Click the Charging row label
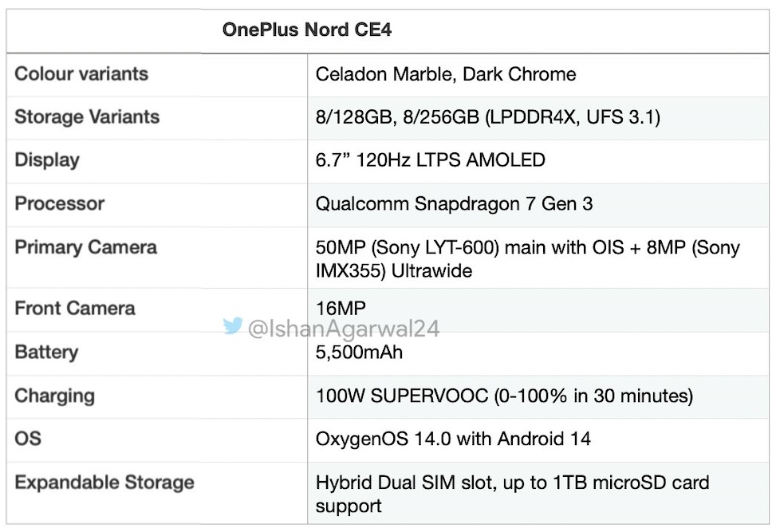Viewport: 772px width, 532px height. pyautogui.click(x=55, y=396)
